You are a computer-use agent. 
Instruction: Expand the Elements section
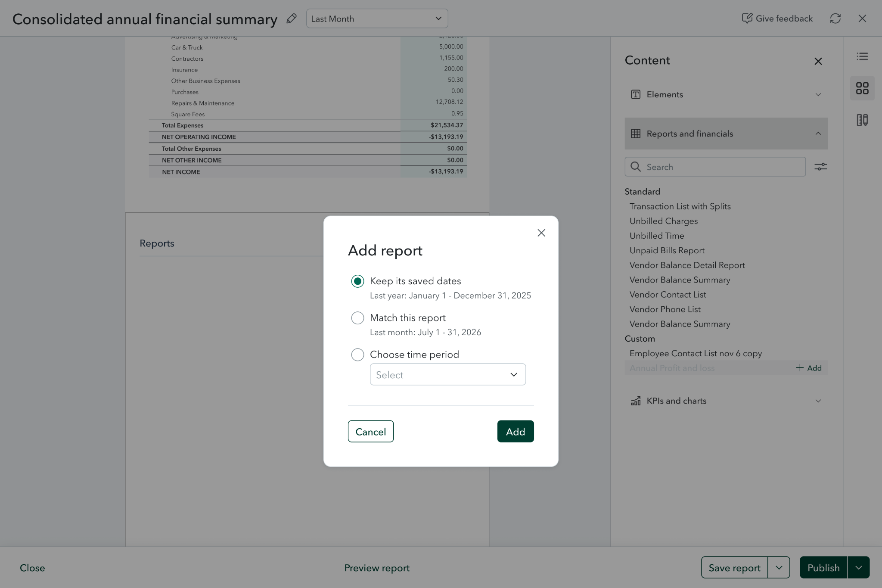[x=726, y=95]
